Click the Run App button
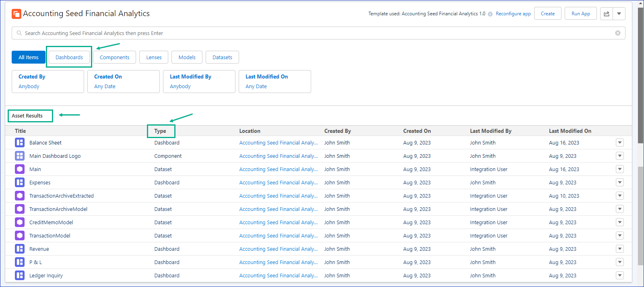This screenshot has height=287, width=644. pos(581,14)
